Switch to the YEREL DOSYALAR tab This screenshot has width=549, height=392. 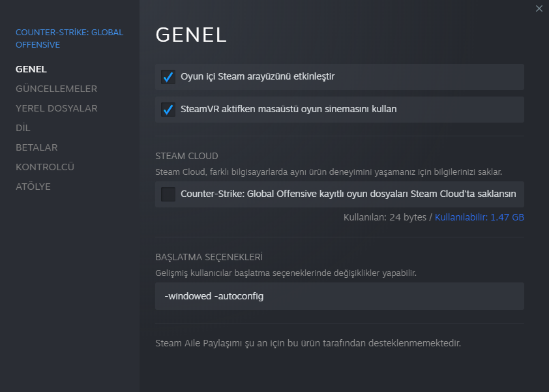coord(56,108)
